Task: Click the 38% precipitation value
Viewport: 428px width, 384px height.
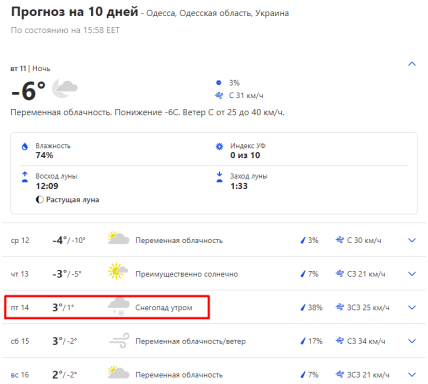Action: click(315, 307)
